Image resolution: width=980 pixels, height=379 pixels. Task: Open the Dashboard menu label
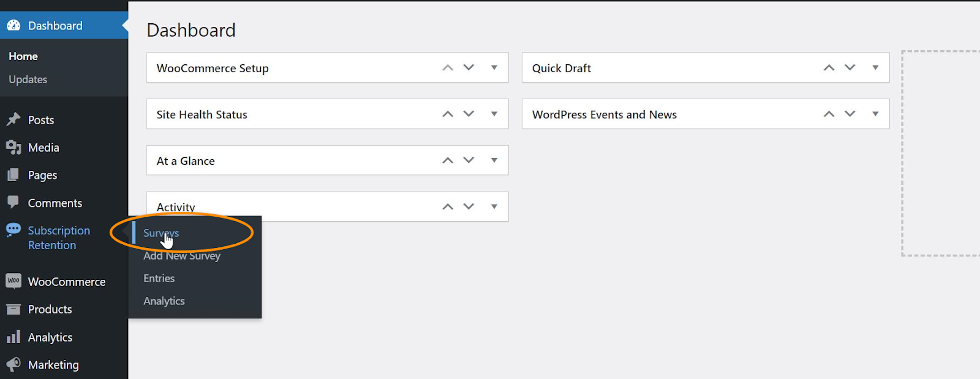click(55, 26)
